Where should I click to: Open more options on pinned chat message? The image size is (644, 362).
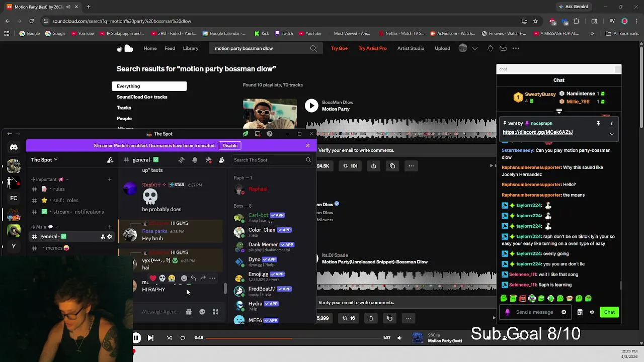point(612,123)
